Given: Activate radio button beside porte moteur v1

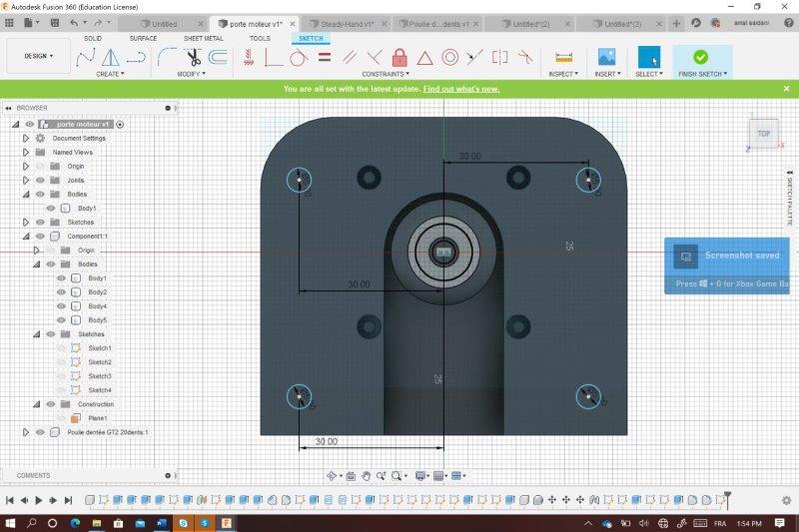Looking at the screenshot, I should [120, 124].
